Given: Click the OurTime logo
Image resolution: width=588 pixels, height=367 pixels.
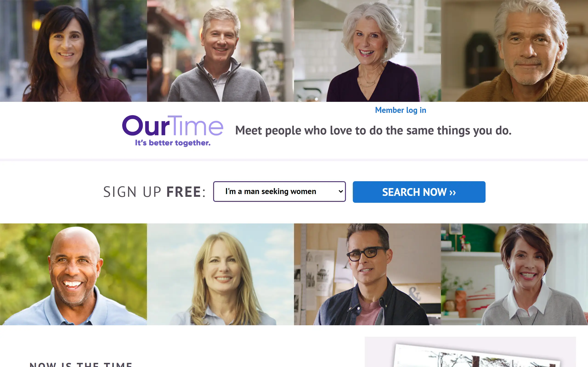Looking at the screenshot, I should pyautogui.click(x=172, y=131).
